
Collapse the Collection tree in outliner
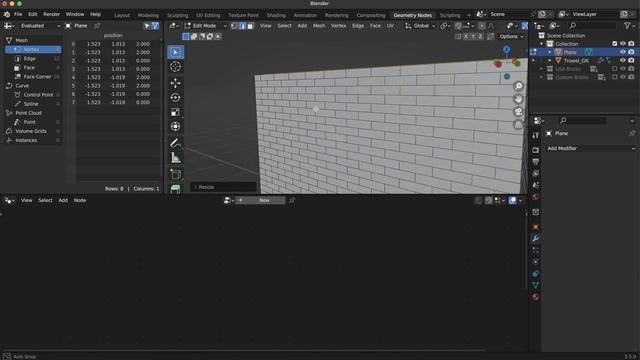tap(542, 44)
